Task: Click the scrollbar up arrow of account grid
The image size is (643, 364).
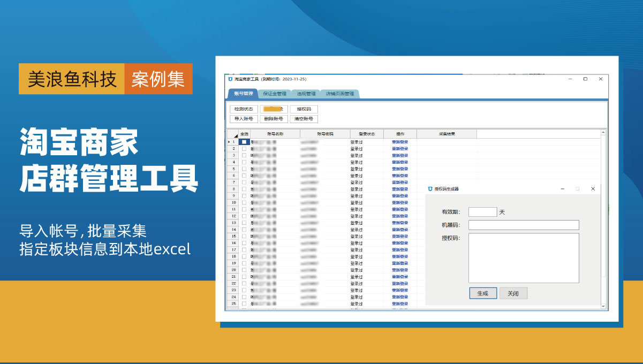Action: (604, 132)
